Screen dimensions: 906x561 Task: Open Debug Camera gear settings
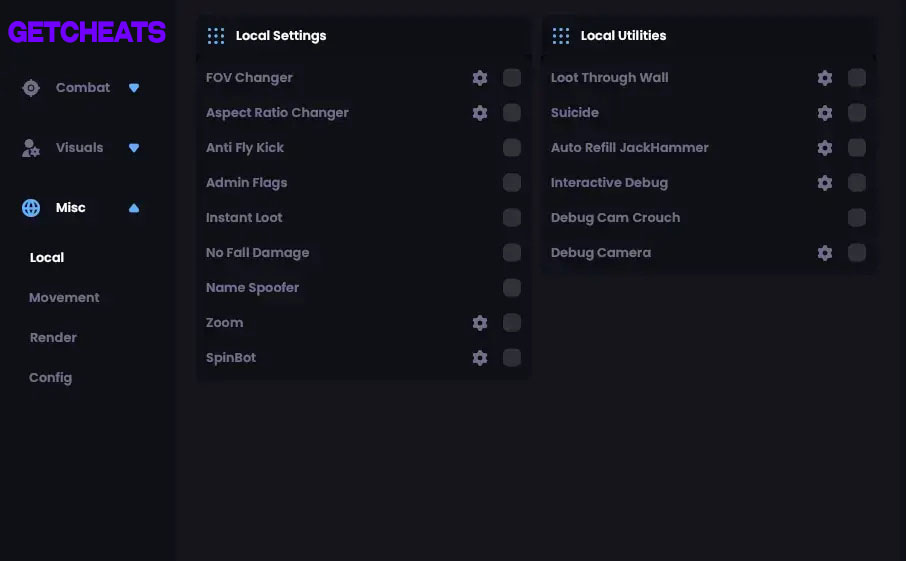click(x=825, y=253)
